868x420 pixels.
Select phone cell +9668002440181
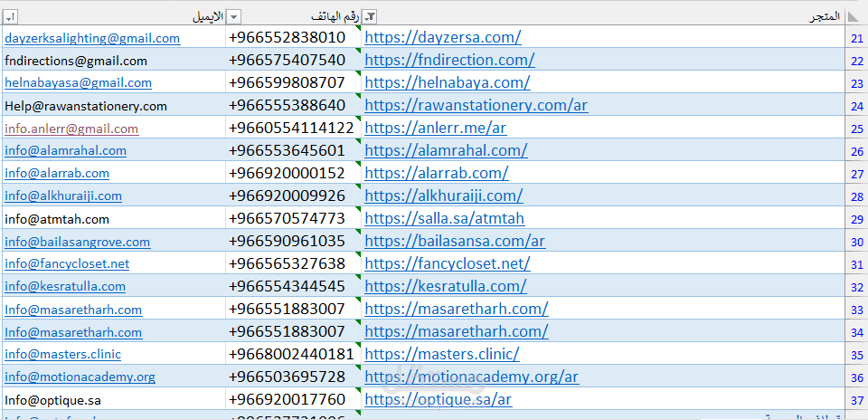pyautogui.click(x=293, y=354)
